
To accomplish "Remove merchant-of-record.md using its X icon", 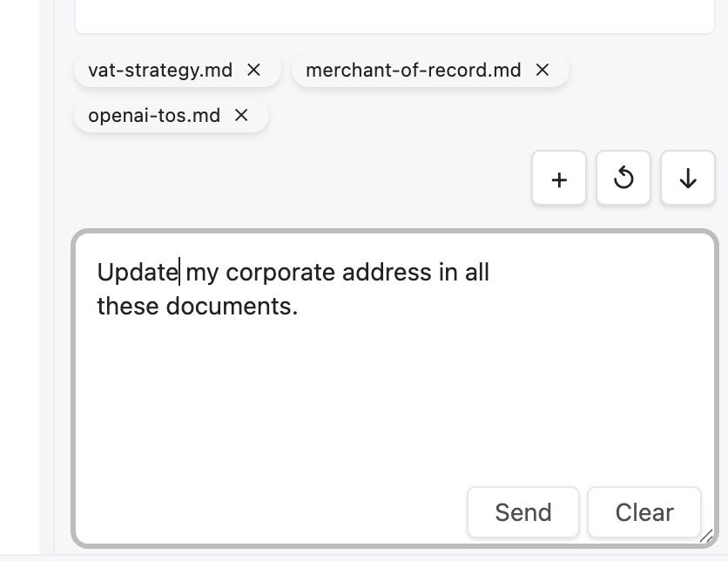I will (x=542, y=70).
